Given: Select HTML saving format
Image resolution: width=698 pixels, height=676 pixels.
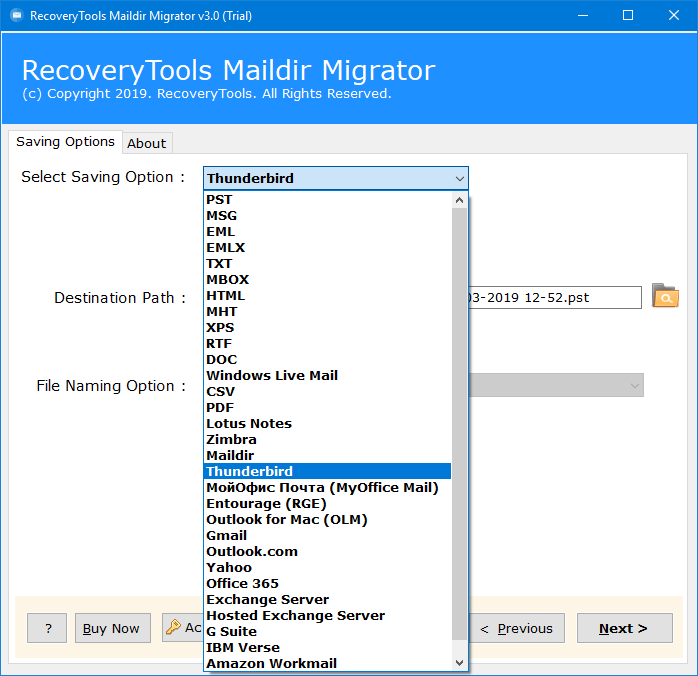Looking at the screenshot, I should coord(327,295).
